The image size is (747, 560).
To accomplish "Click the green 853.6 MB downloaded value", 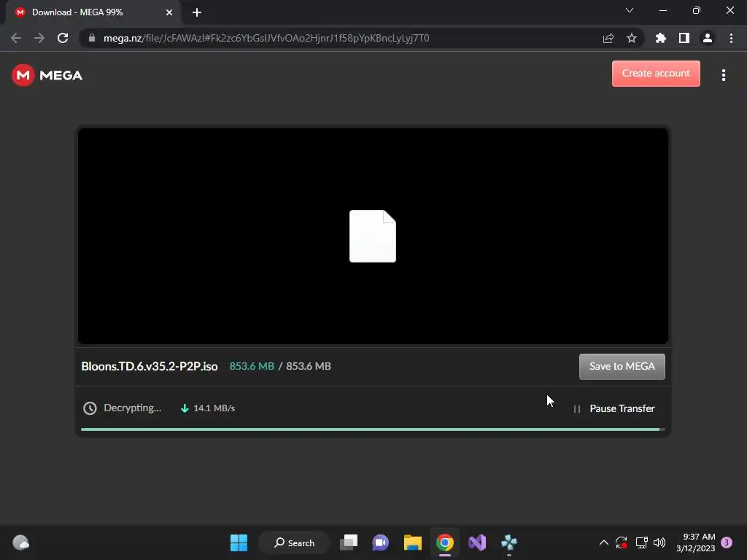I will coord(252,366).
